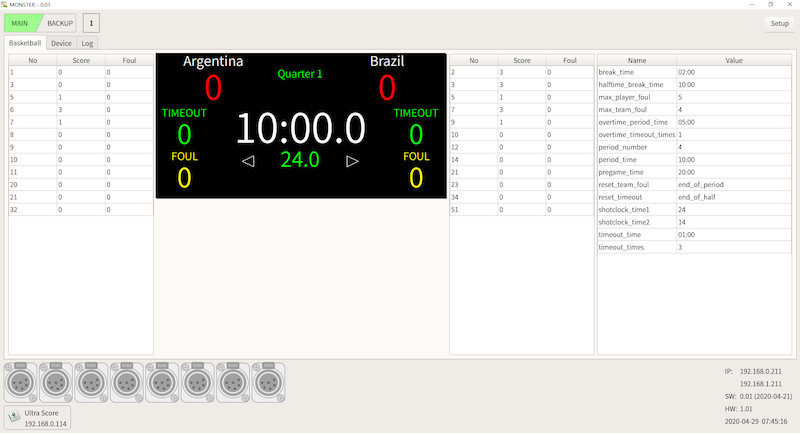Select the reset_team_foul value cell

click(x=733, y=185)
